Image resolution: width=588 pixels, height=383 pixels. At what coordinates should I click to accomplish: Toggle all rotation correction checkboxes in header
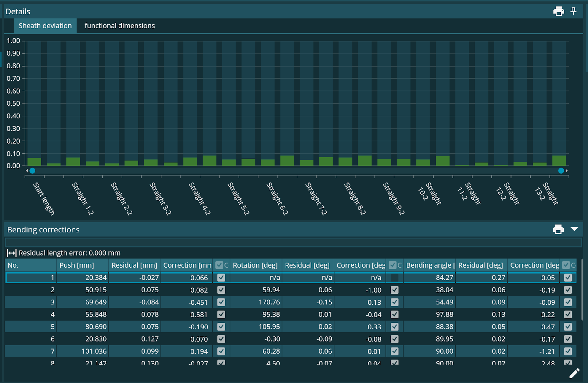[x=393, y=265]
